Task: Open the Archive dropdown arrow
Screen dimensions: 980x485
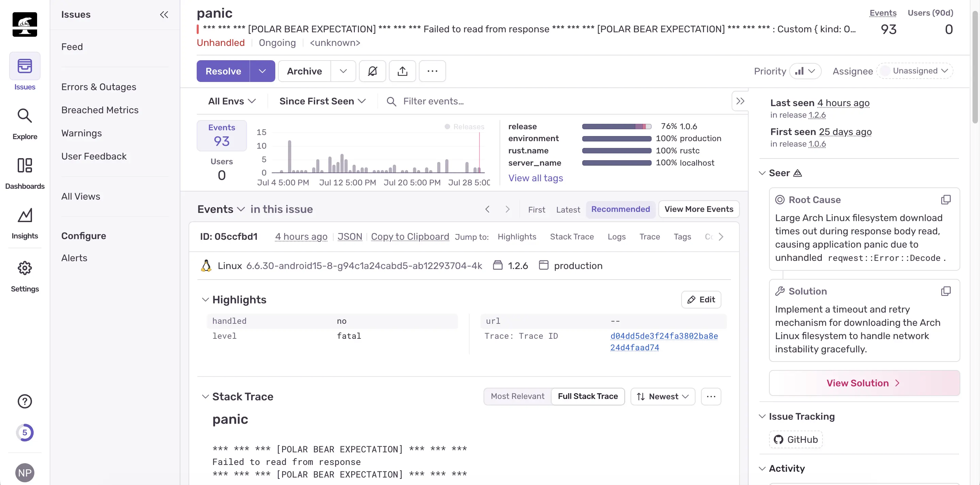Action: tap(343, 71)
